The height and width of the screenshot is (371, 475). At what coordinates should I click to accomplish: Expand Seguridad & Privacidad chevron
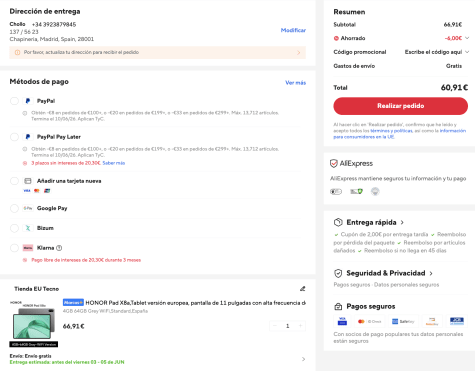(x=431, y=273)
